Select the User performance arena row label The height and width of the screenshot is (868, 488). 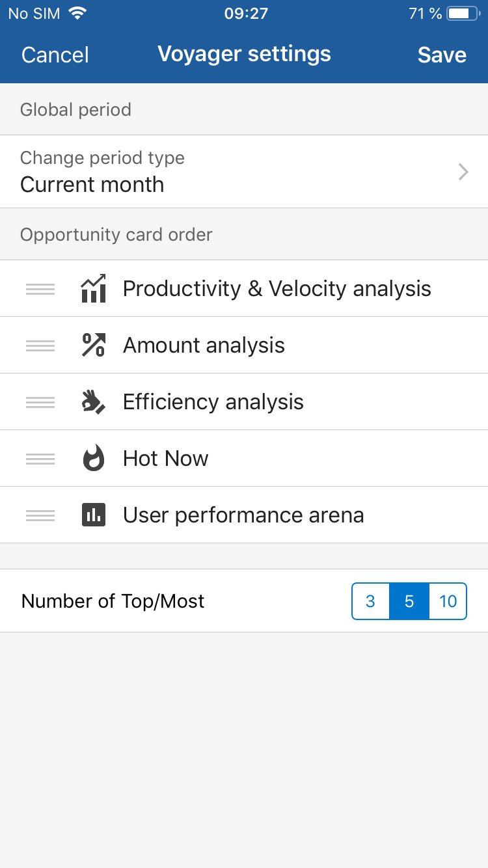coord(243,515)
